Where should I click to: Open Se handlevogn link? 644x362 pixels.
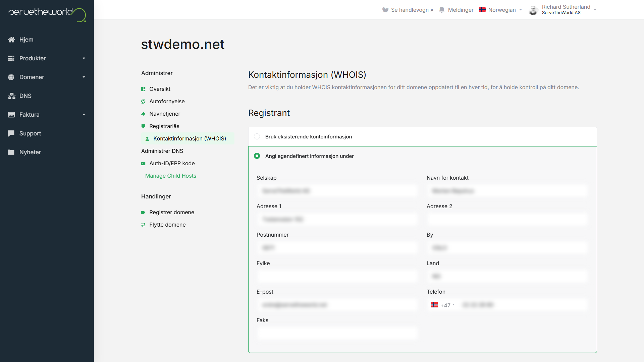[x=412, y=10]
